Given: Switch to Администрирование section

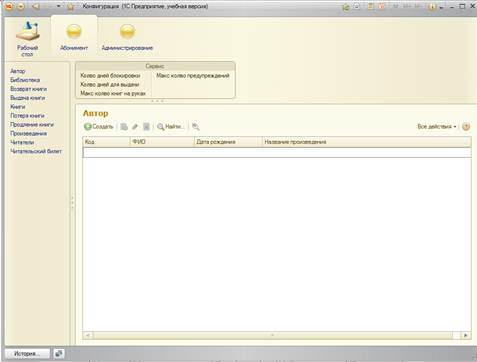Looking at the screenshot, I should coord(127,38).
